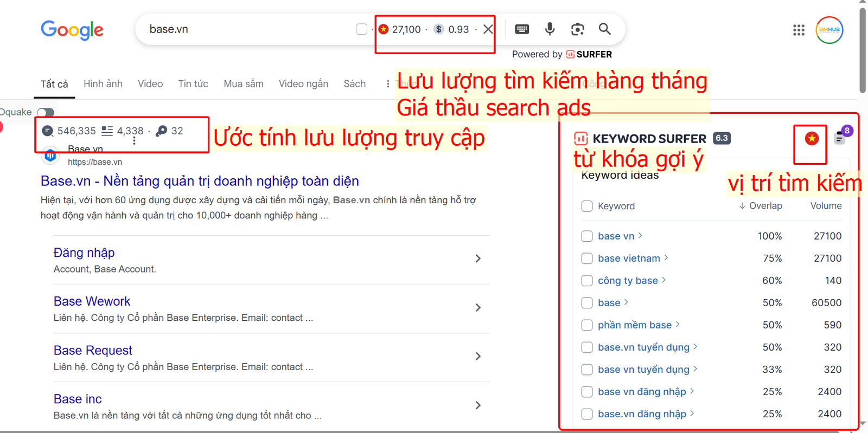Viewport: 868px width, 433px height.
Task: Sort keywords by Overlap column
Action: (761, 206)
